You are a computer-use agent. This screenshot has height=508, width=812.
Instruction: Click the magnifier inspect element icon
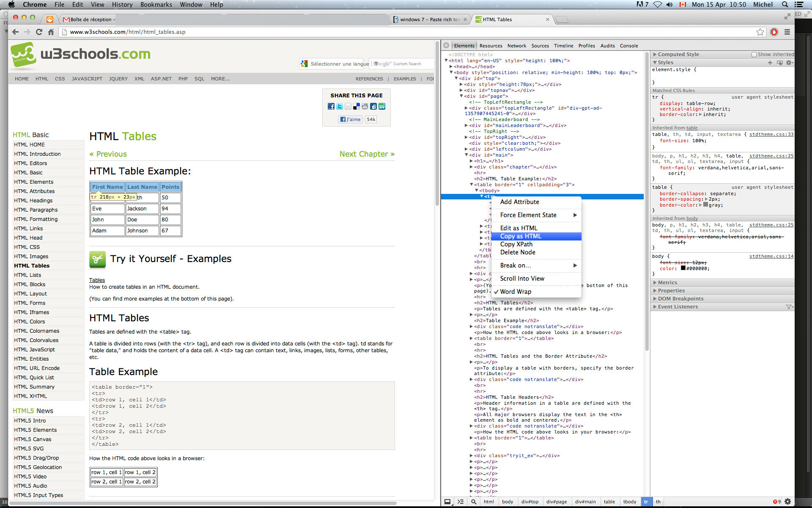474,502
